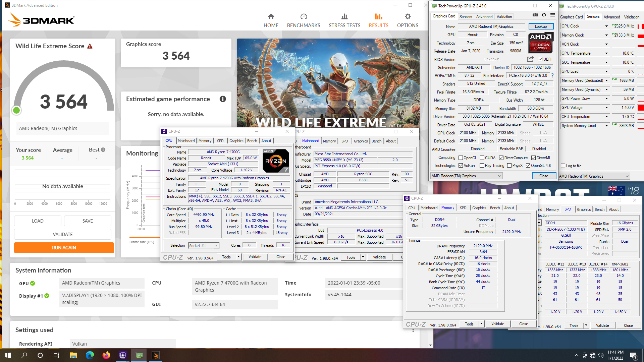This screenshot has height=362, width=644.
Task: Click the GPU Clock sensor graph
Action: coord(640,26)
